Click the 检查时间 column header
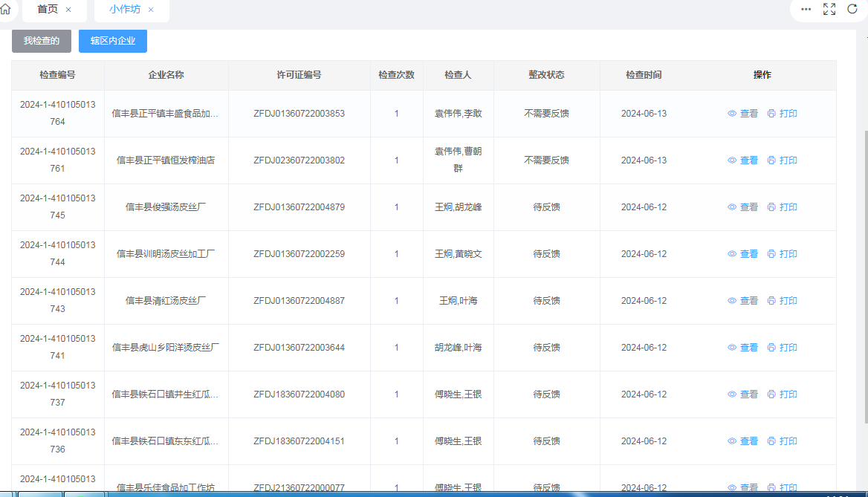868x497 pixels. pos(644,75)
